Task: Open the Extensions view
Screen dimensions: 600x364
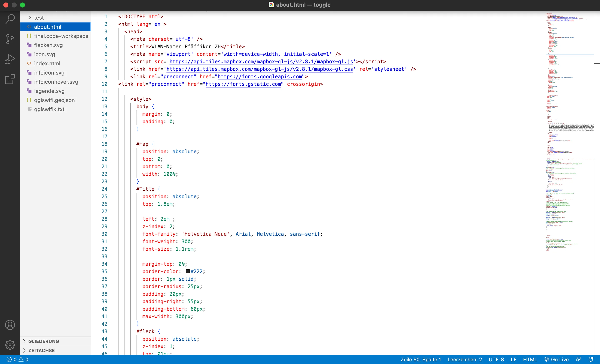Action: [x=10, y=79]
